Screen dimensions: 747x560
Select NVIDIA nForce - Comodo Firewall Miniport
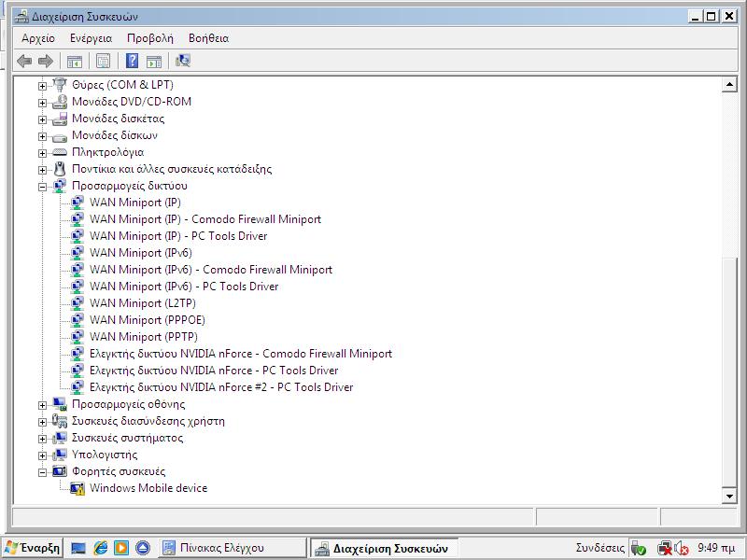(x=241, y=354)
